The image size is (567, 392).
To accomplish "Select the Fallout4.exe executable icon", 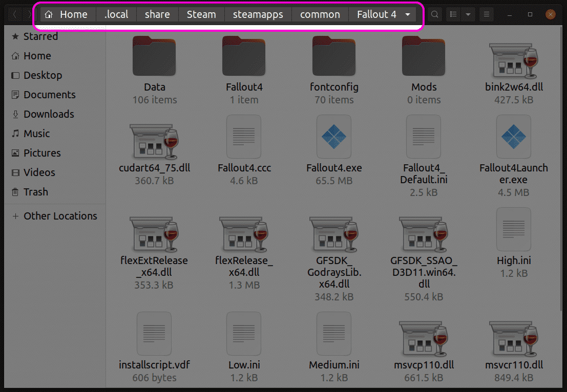I will [x=334, y=137].
